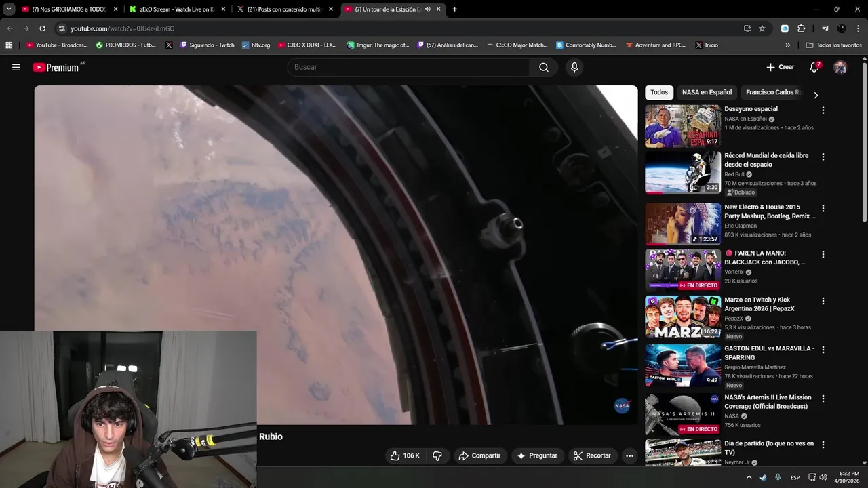Image resolution: width=868 pixels, height=488 pixels.
Task: Open GASTON EDUL vs MARAVILLA - SPARRING title
Action: pyautogui.click(x=769, y=353)
